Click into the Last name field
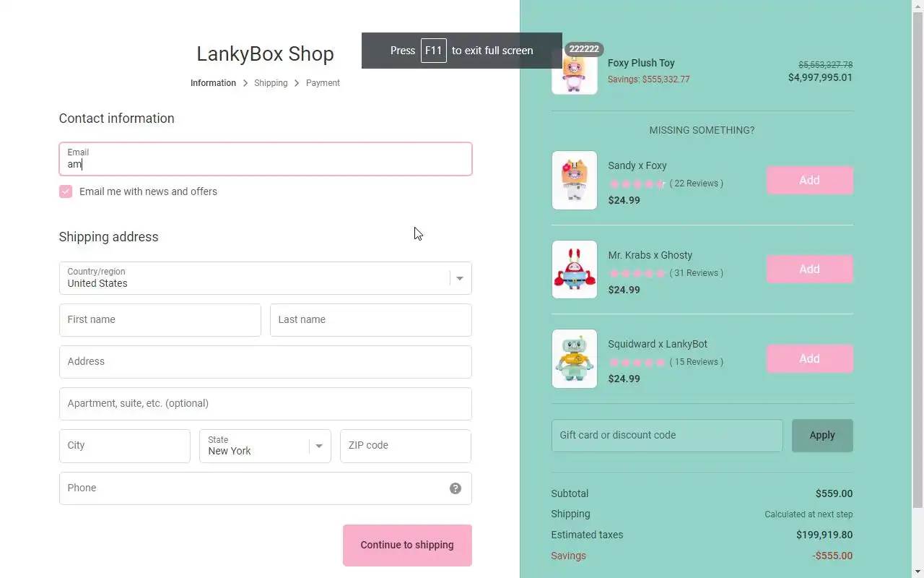The width and height of the screenshot is (924, 578). pos(371,320)
